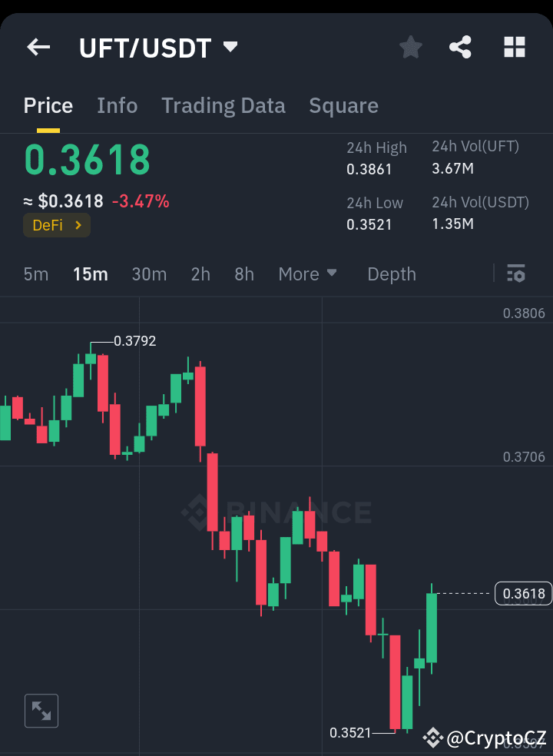The width and height of the screenshot is (553, 756).
Task: Open the chart indicator settings
Action: (x=516, y=274)
